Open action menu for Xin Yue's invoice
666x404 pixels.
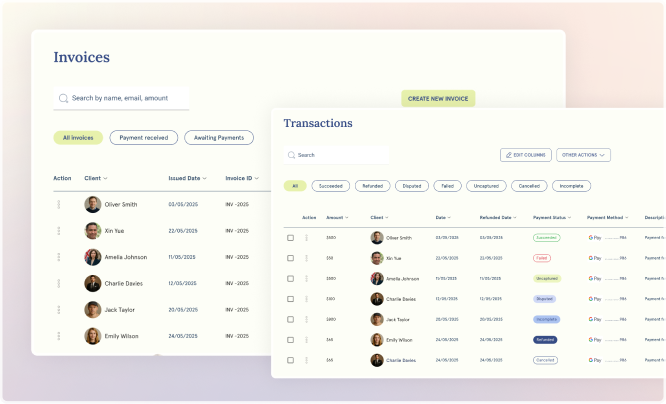click(x=59, y=230)
